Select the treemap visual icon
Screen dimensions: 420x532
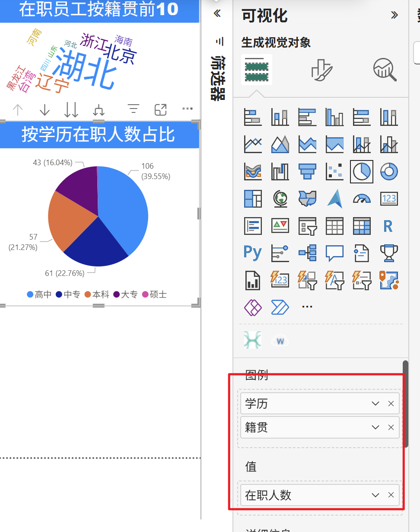point(253,199)
